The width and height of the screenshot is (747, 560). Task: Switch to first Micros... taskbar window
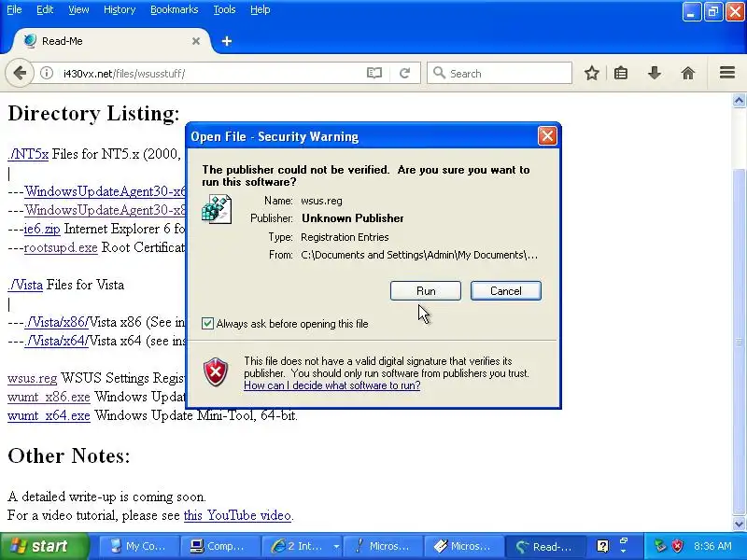[382, 546]
